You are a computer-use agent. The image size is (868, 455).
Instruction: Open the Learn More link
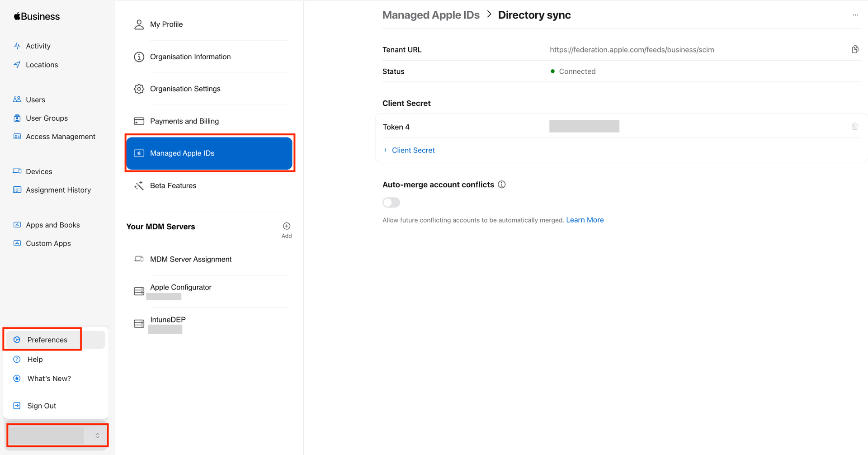tap(585, 220)
